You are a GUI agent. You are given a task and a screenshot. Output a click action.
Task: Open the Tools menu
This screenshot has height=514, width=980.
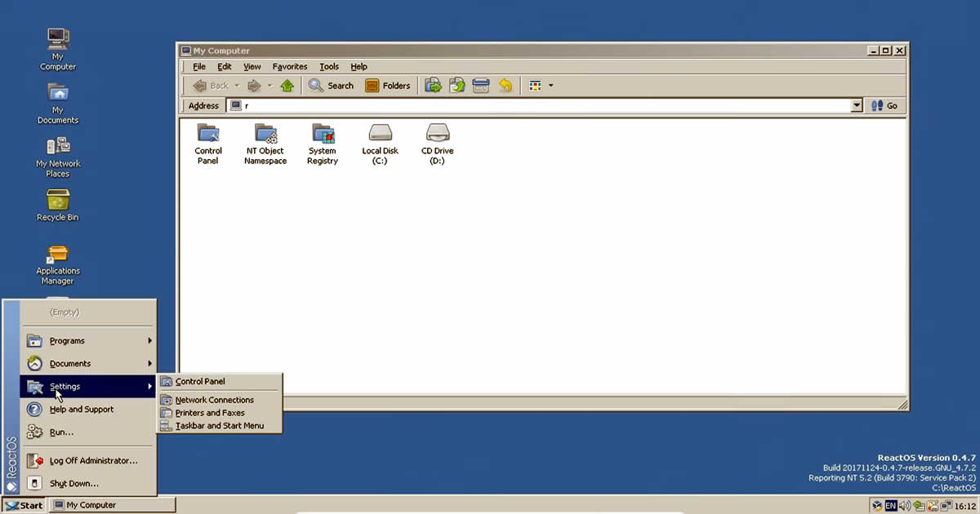328,66
